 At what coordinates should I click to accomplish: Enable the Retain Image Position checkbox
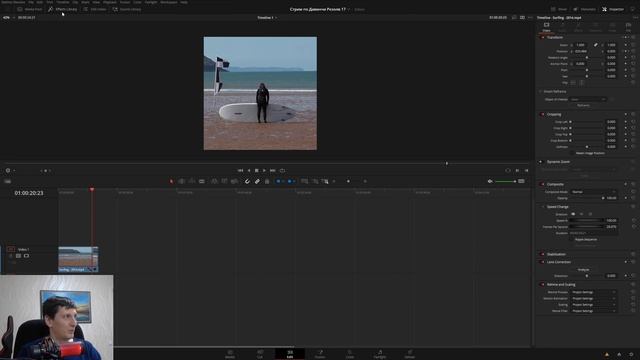pos(572,153)
